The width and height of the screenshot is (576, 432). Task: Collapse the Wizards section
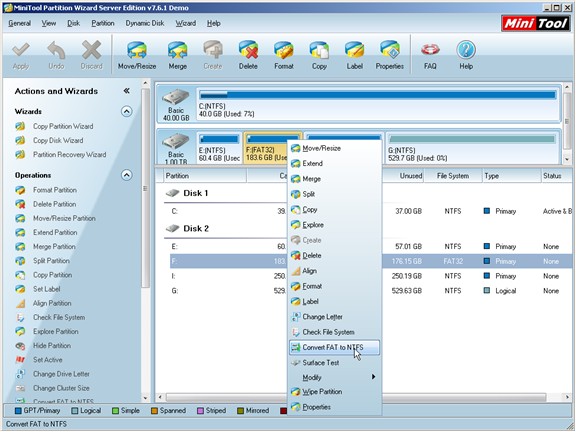tap(126, 111)
